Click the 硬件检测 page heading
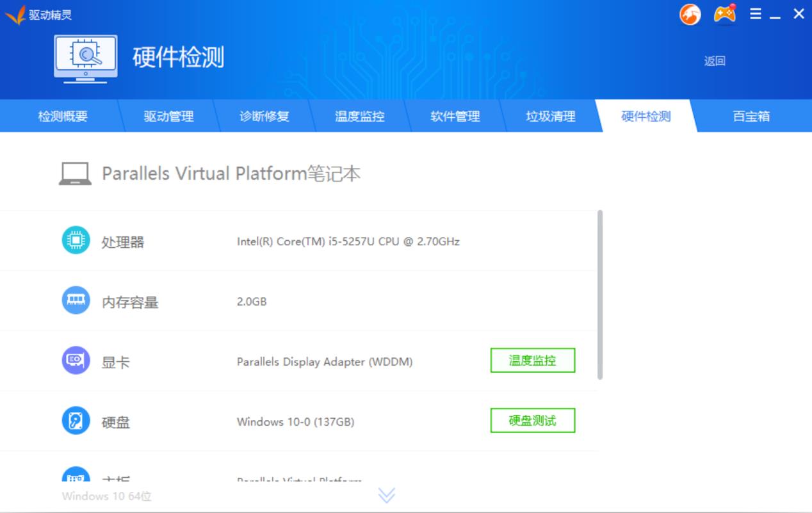This screenshot has width=812, height=513. (179, 57)
